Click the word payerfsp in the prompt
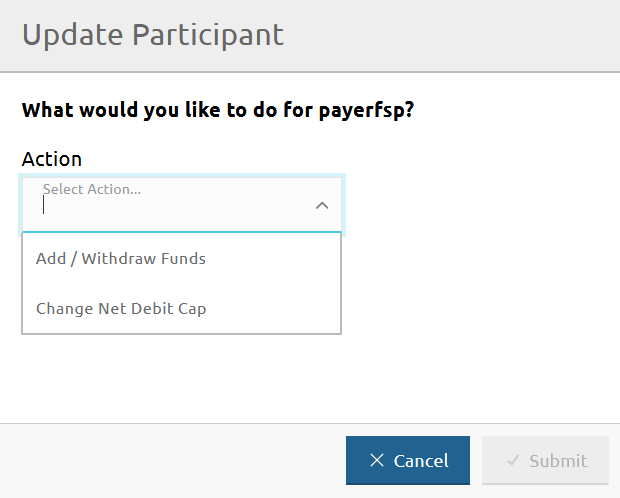The width and height of the screenshot is (620, 498). (364, 110)
